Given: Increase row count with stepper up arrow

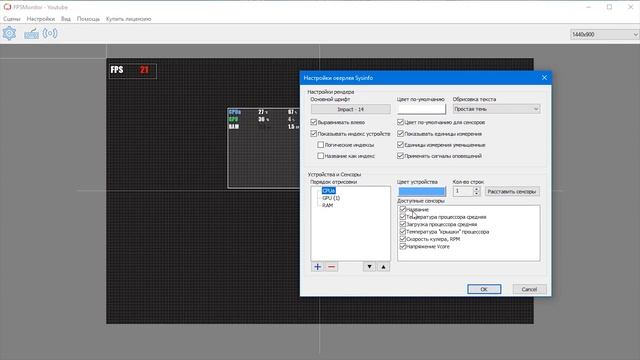Looking at the screenshot, I should (476, 189).
